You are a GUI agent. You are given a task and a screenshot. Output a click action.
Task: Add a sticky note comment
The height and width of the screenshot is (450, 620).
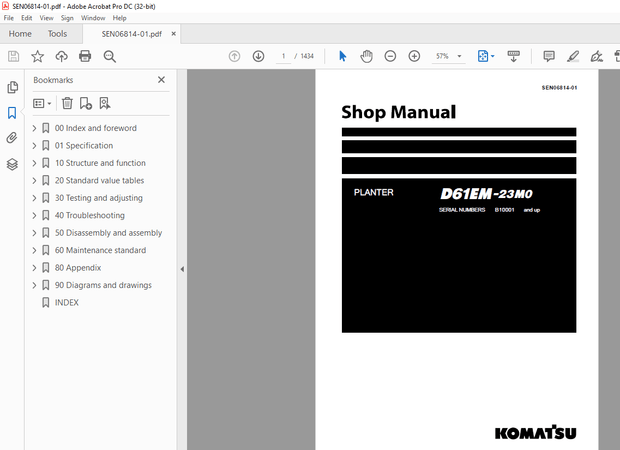click(x=549, y=56)
